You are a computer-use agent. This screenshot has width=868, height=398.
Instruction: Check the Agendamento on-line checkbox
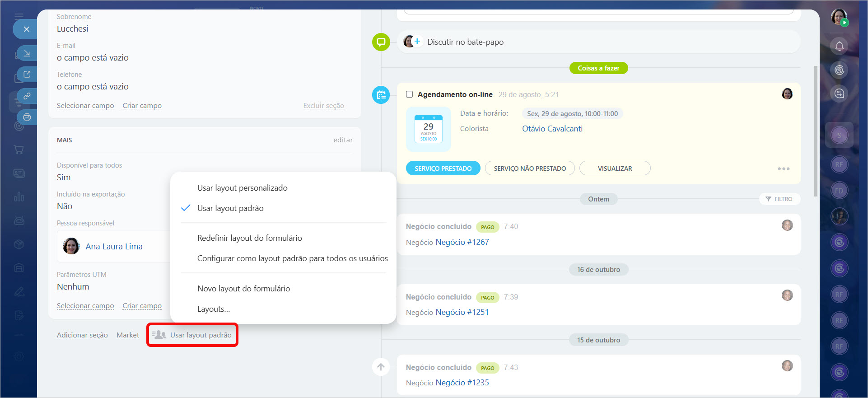click(x=409, y=94)
